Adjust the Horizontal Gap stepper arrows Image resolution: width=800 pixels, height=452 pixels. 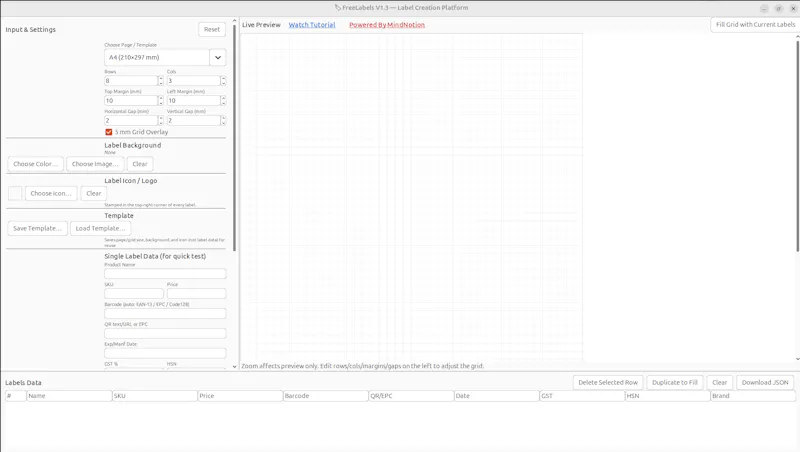point(161,120)
